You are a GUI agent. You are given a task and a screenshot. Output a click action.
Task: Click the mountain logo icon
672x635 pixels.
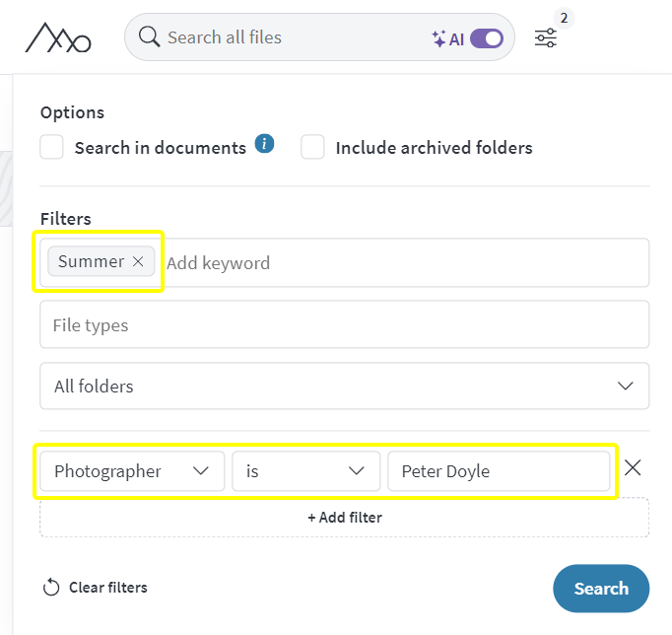[x=58, y=37]
